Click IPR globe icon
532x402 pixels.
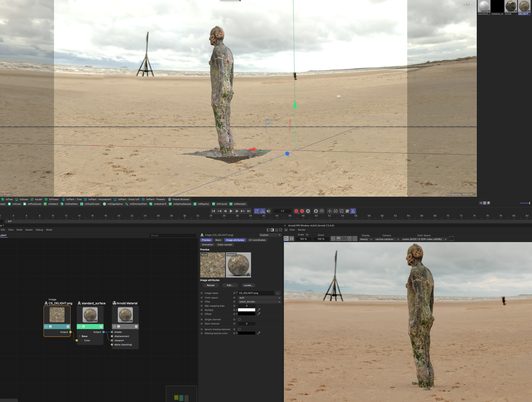point(344,239)
